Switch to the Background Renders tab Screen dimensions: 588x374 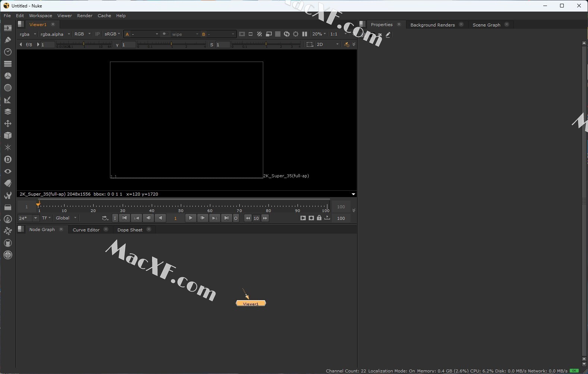(x=433, y=25)
